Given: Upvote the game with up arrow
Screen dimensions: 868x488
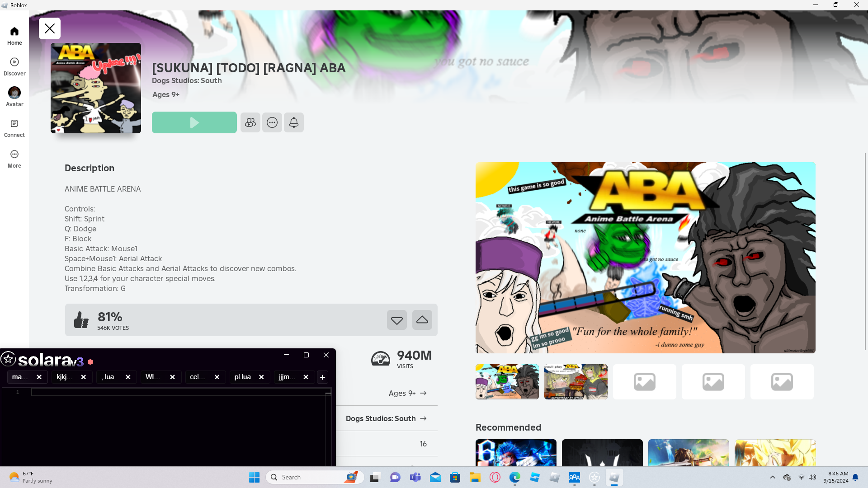Looking at the screenshot, I should (x=422, y=320).
